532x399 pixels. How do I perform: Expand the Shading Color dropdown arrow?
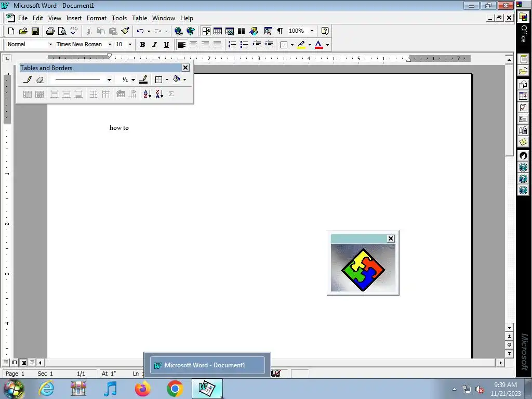(184, 79)
